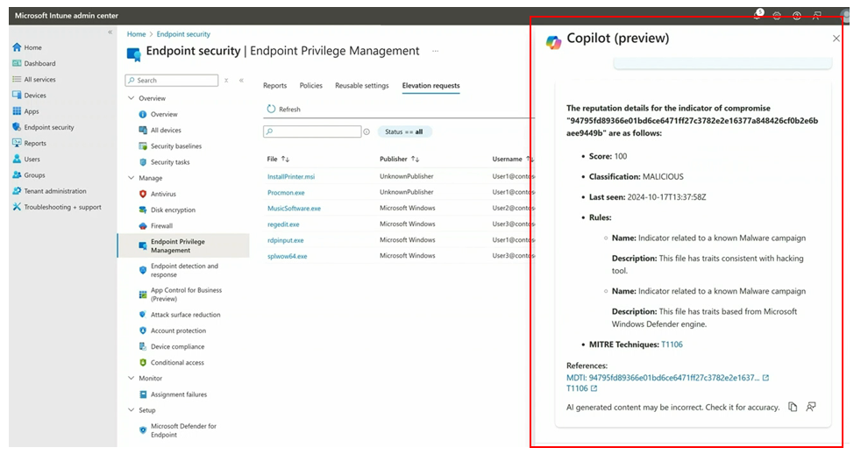Click the feedback icon in Copilot panel

(x=811, y=407)
